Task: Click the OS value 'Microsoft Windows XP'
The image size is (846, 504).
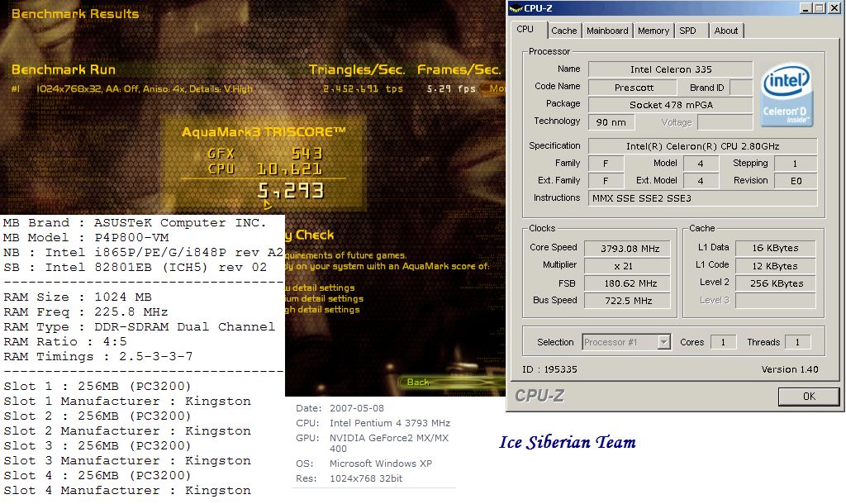Action: click(381, 464)
